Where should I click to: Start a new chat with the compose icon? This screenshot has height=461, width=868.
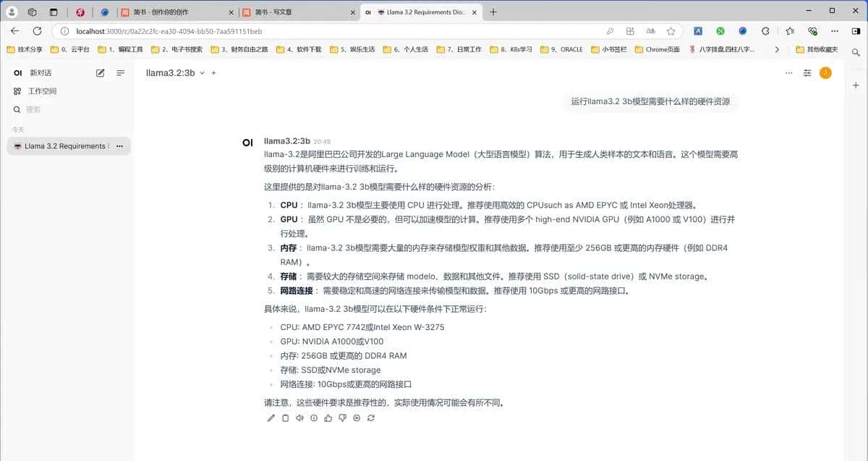100,72
